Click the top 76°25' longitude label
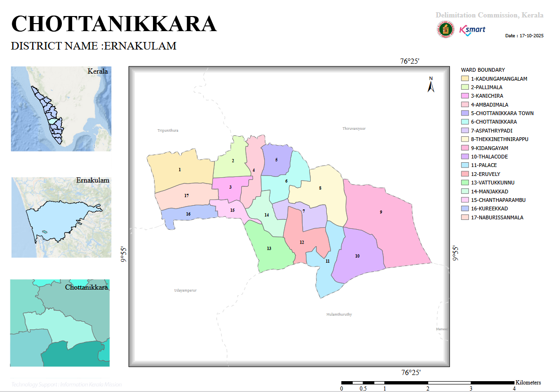Image resolution: width=559 pixels, height=392 pixels. (x=410, y=61)
